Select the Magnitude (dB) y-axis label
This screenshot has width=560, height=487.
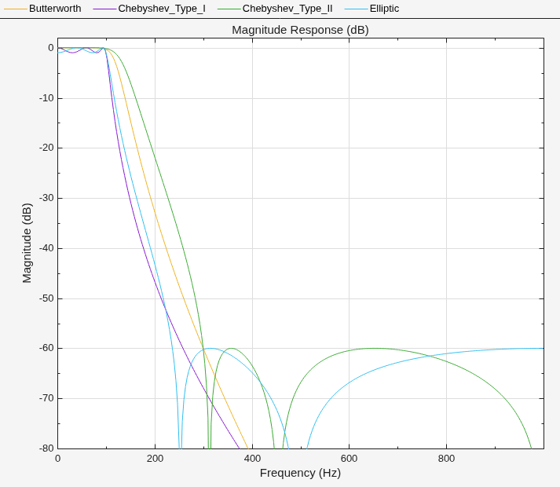tap(27, 243)
